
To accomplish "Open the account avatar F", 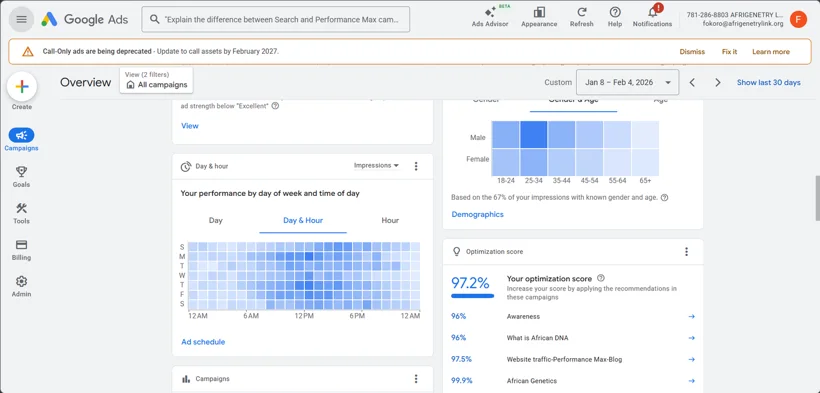I will 798,19.
